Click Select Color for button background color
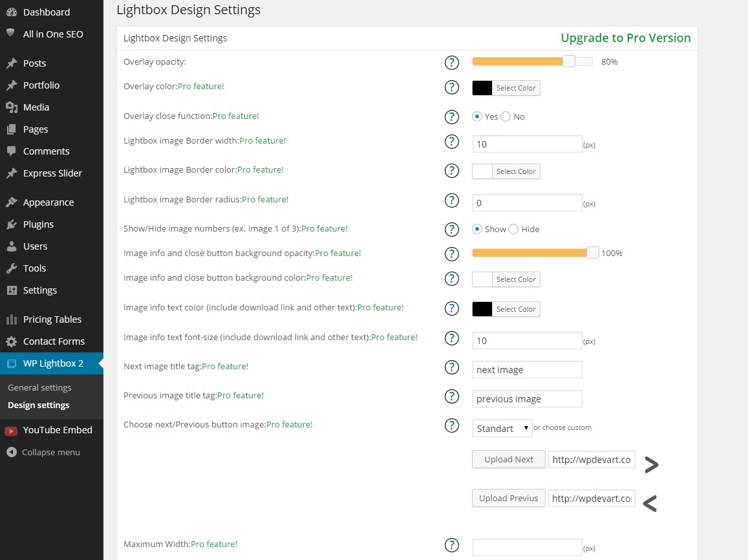The image size is (748, 560). [516, 279]
